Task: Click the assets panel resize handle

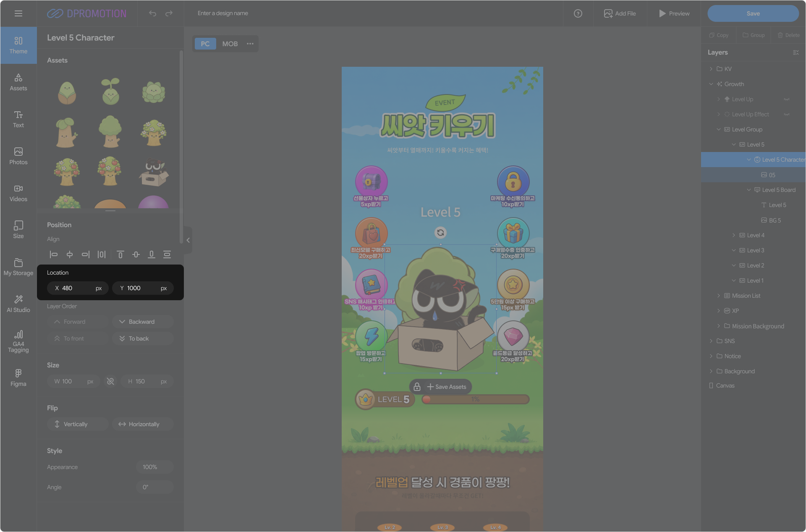Action: coord(110,211)
